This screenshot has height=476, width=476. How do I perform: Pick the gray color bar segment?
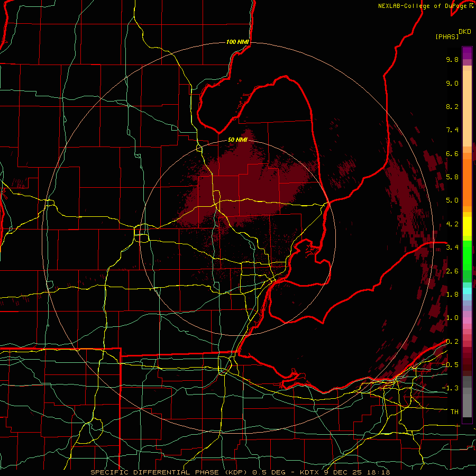(x=467, y=398)
